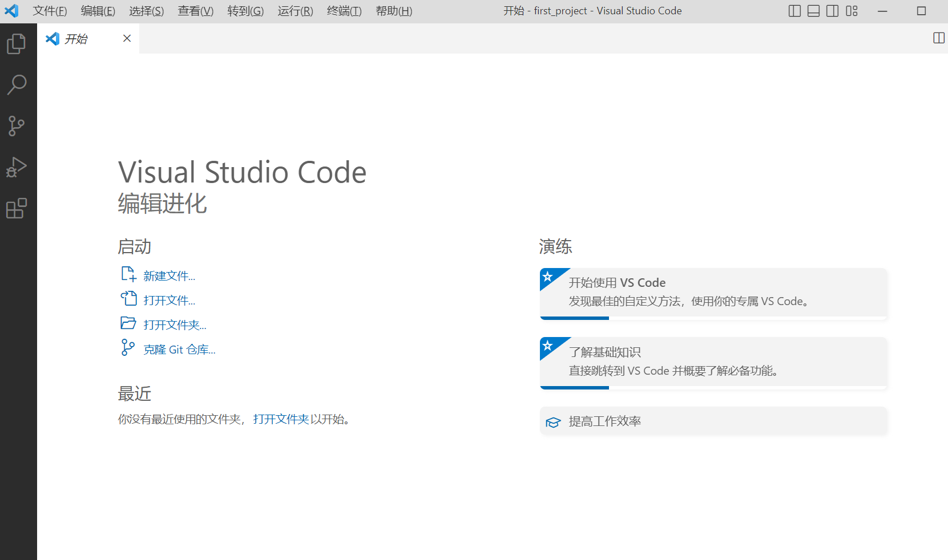
Task: Click the 打开文件夹... link under 启动
Action: pyautogui.click(x=175, y=325)
